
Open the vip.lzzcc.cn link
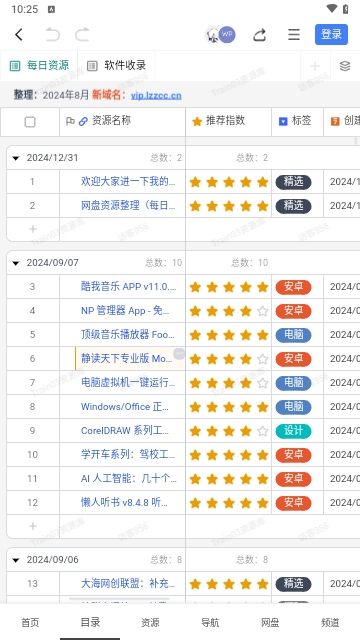[156, 96]
